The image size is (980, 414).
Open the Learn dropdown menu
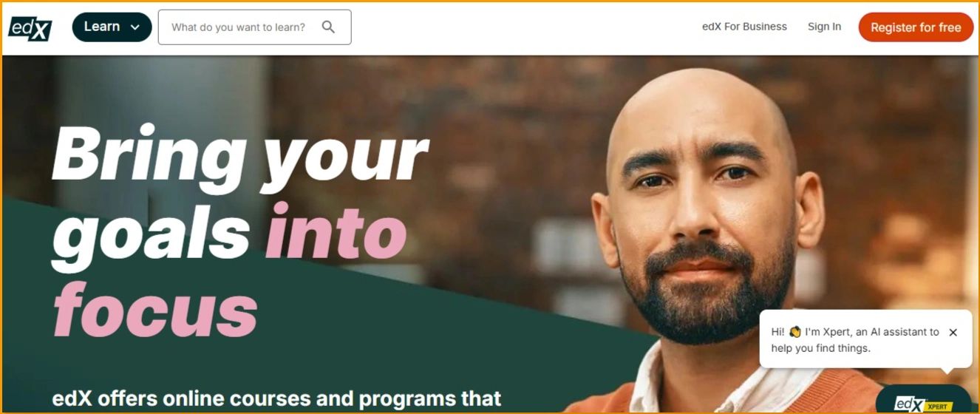pyautogui.click(x=112, y=27)
